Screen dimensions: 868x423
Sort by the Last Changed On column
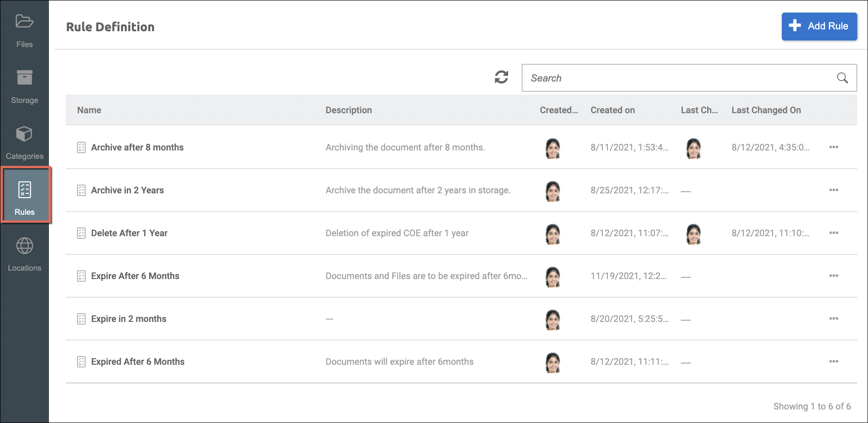[x=766, y=110]
